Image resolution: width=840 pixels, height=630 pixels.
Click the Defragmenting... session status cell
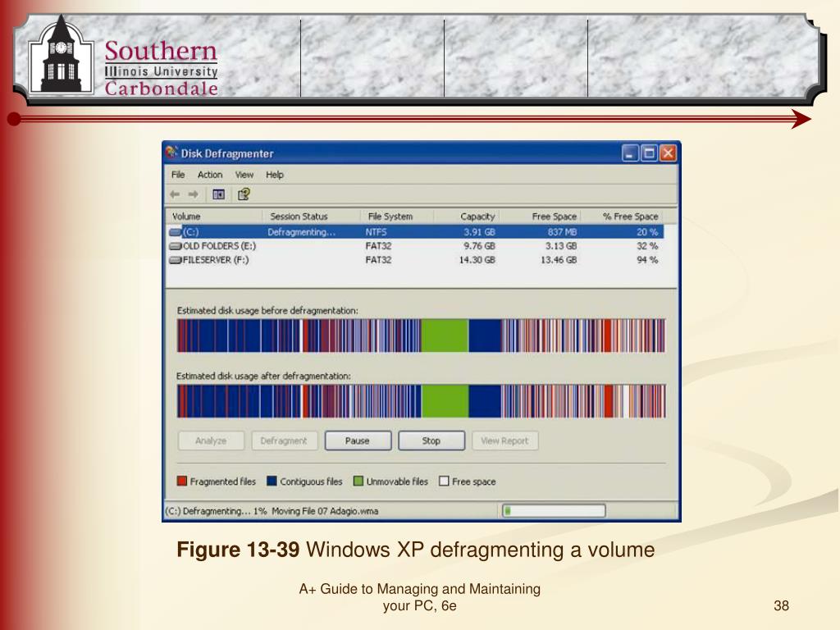[301, 232]
